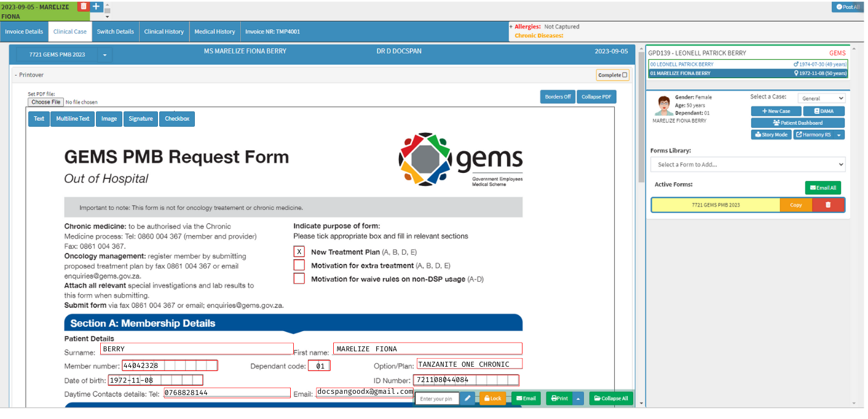The height and width of the screenshot is (419, 868).
Task: Open the patient avatar picture
Action: coord(663,106)
